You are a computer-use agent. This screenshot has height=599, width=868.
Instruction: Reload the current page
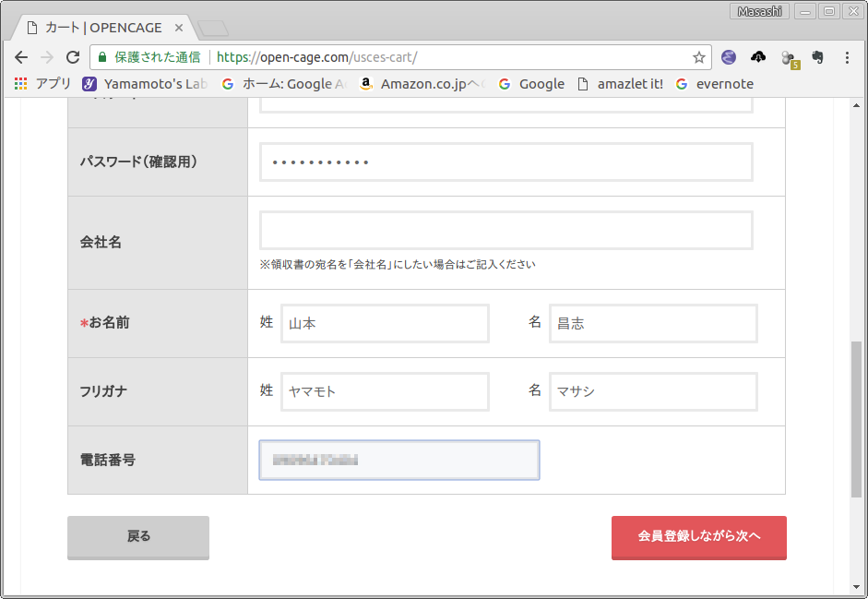[73, 57]
